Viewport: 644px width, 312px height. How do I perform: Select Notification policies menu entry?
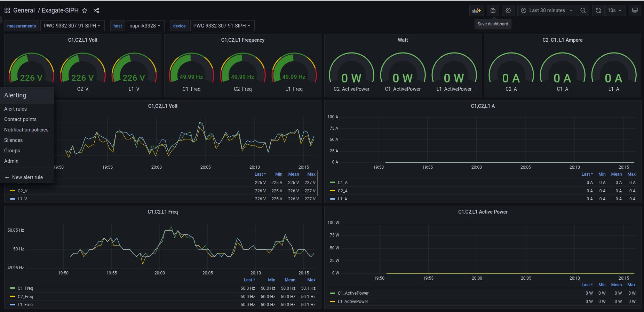point(26,130)
